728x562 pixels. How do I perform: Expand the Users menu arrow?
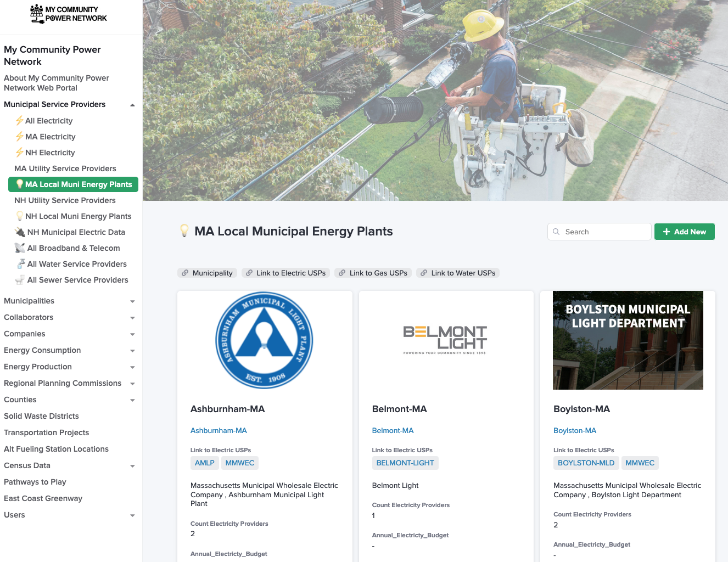click(x=132, y=515)
